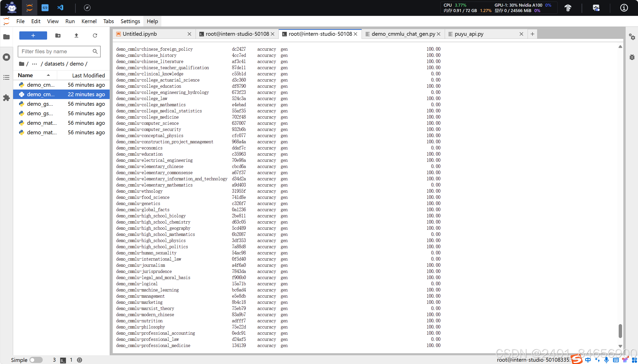Viewport: 638px width, 364px height.
Task: Open the Extension Manager puzzle icon
Action: pos(6,98)
